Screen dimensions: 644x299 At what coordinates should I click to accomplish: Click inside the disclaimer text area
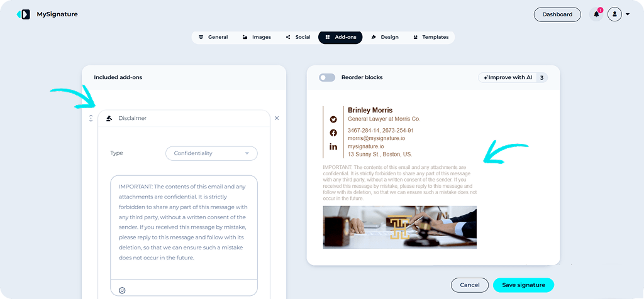(184, 226)
